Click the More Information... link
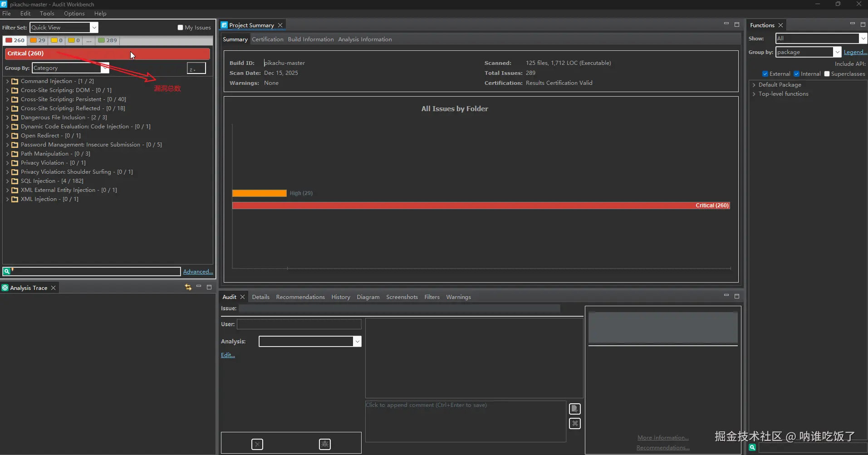868x455 pixels. (x=663, y=437)
